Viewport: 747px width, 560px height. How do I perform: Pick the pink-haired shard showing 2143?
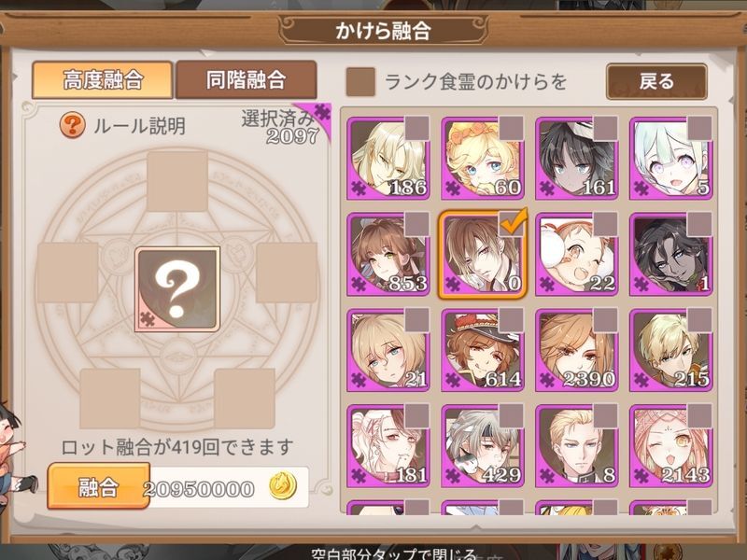[x=670, y=446]
